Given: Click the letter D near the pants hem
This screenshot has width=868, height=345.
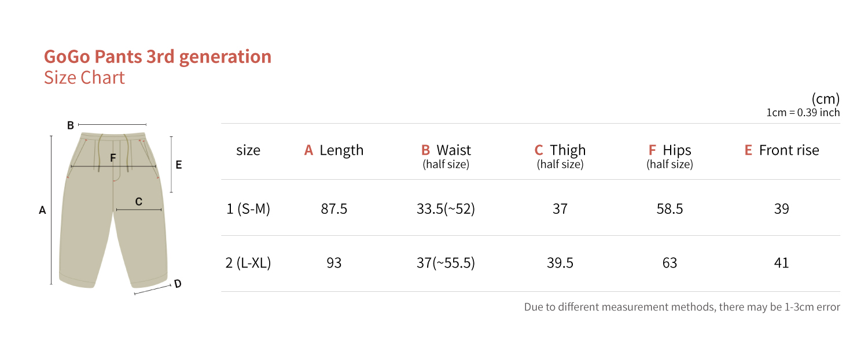Looking at the screenshot, I should tap(178, 284).
